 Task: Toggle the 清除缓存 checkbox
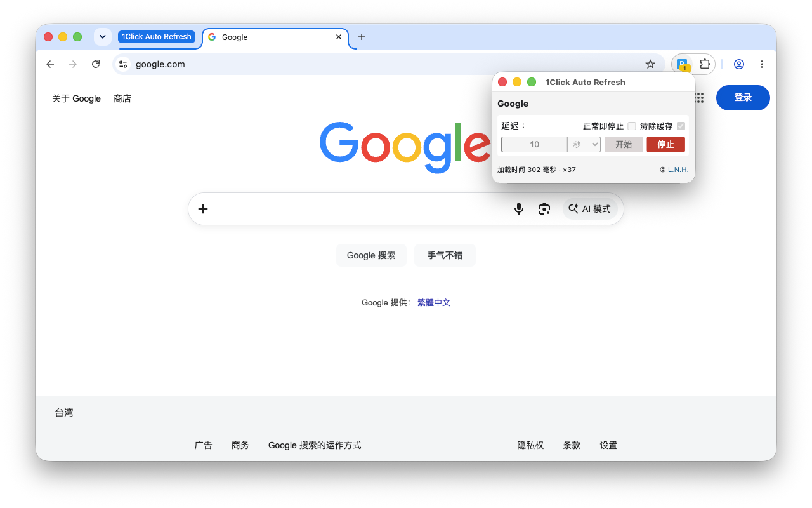(681, 126)
